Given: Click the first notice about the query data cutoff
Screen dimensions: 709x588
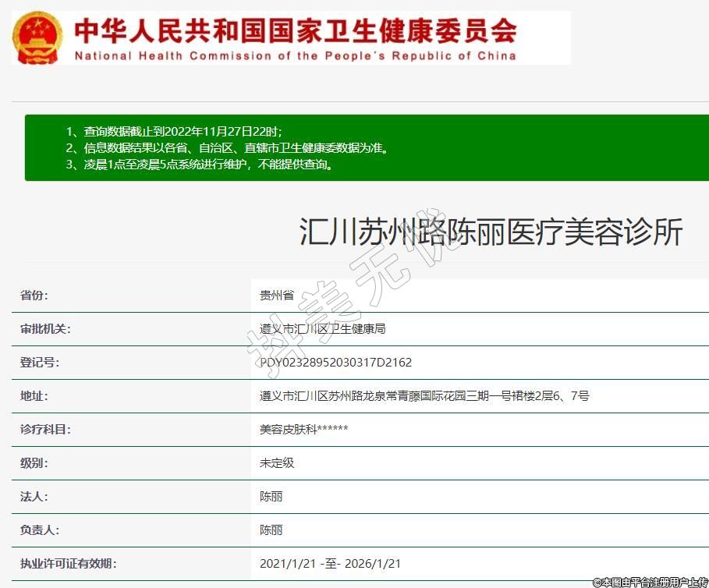Looking at the screenshot, I should [x=173, y=131].
